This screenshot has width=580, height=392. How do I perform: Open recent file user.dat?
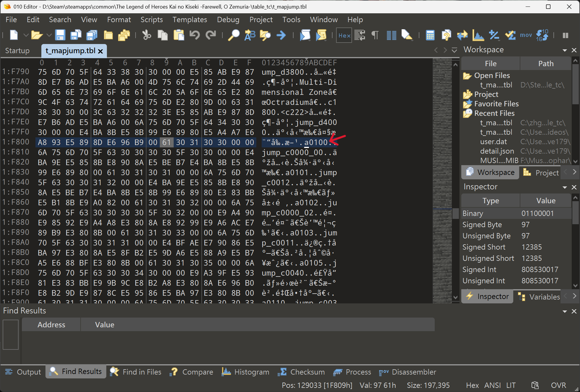coord(493,141)
